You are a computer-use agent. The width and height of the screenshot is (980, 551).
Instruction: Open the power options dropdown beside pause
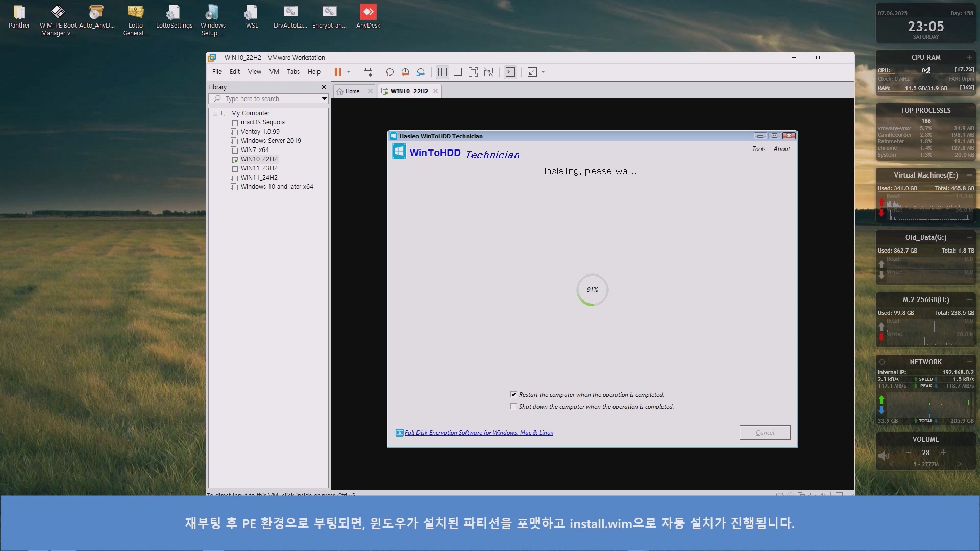(349, 72)
